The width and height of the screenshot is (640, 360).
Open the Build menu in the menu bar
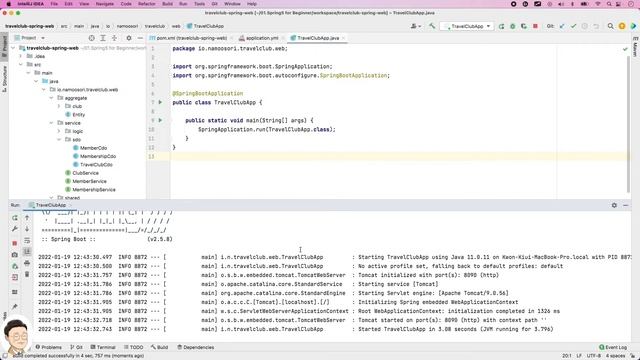(167, 4)
